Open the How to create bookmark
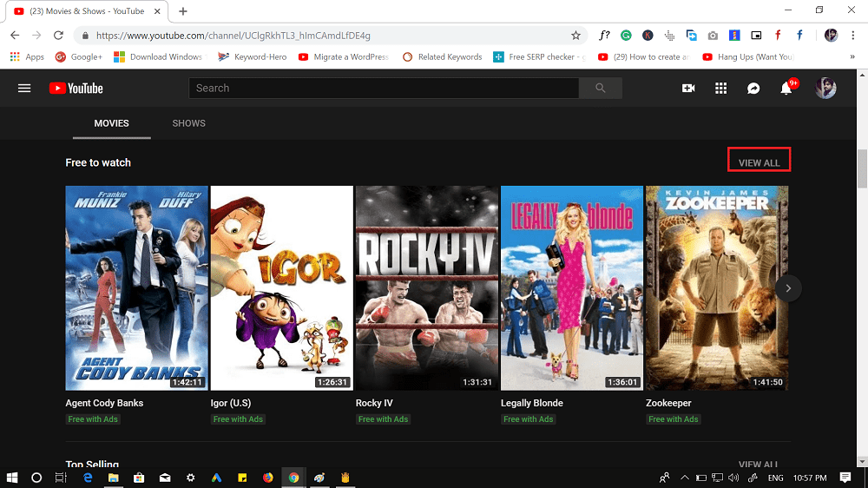This screenshot has width=868, height=488. coord(643,56)
